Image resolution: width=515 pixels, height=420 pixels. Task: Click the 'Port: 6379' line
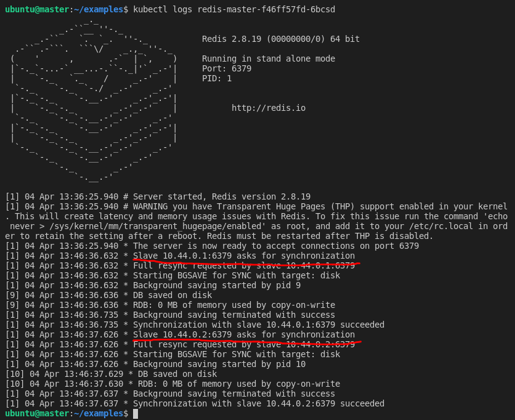coord(227,68)
